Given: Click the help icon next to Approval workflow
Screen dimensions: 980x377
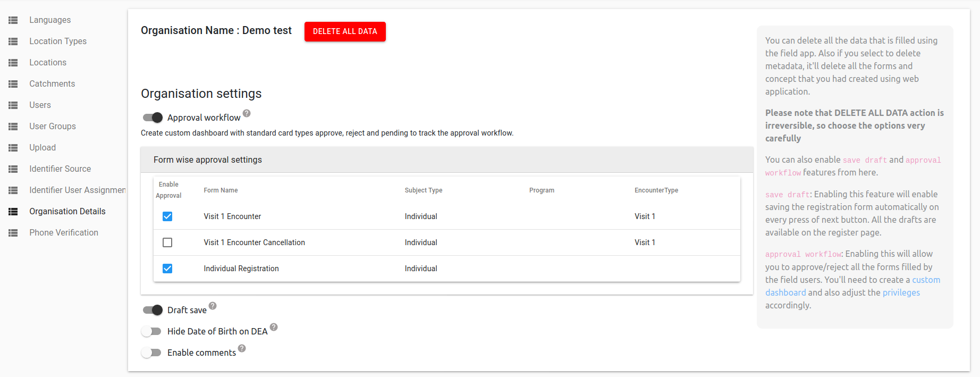Looking at the screenshot, I should coord(247,113).
